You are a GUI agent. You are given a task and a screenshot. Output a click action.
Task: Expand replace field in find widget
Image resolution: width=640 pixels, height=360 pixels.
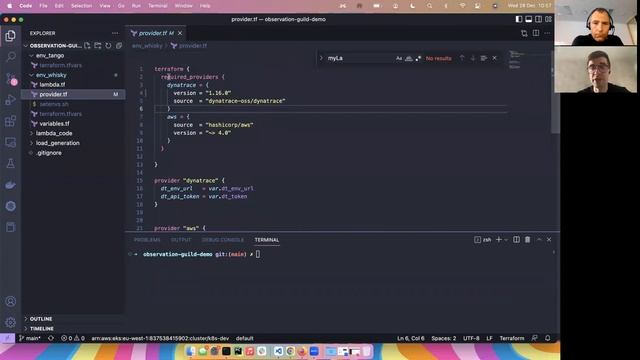pos(321,58)
